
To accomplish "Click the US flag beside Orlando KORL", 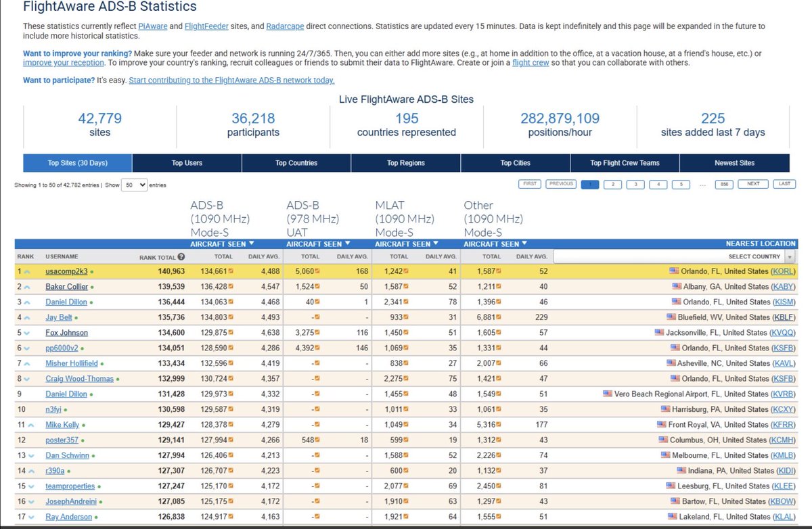I will pos(674,271).
